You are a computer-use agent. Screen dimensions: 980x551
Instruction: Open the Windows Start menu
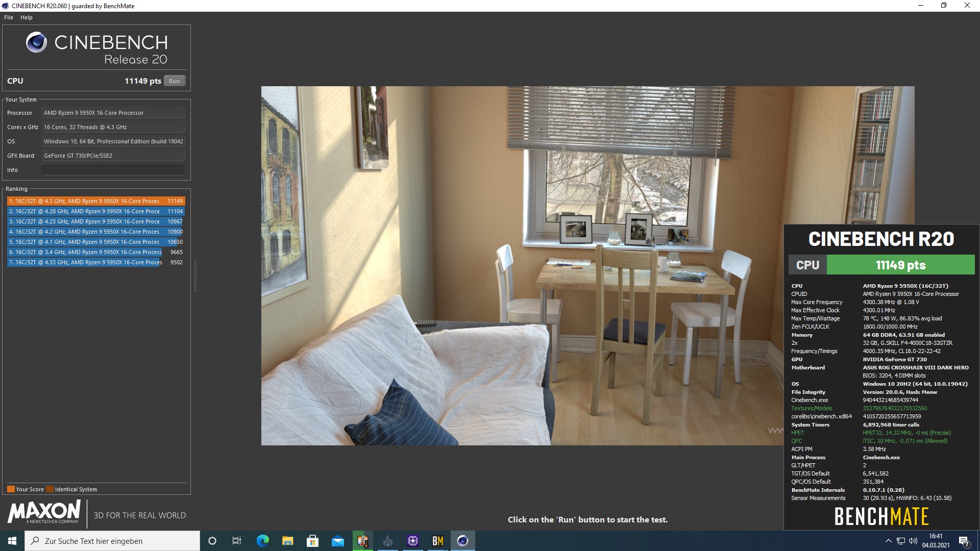click(x=12, y=541)
